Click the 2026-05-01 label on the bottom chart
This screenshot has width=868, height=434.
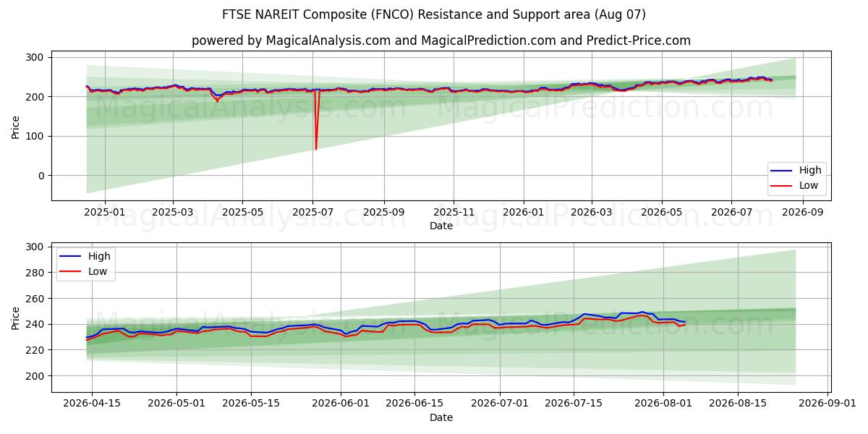pyautogui.click(x=176, y=405)
